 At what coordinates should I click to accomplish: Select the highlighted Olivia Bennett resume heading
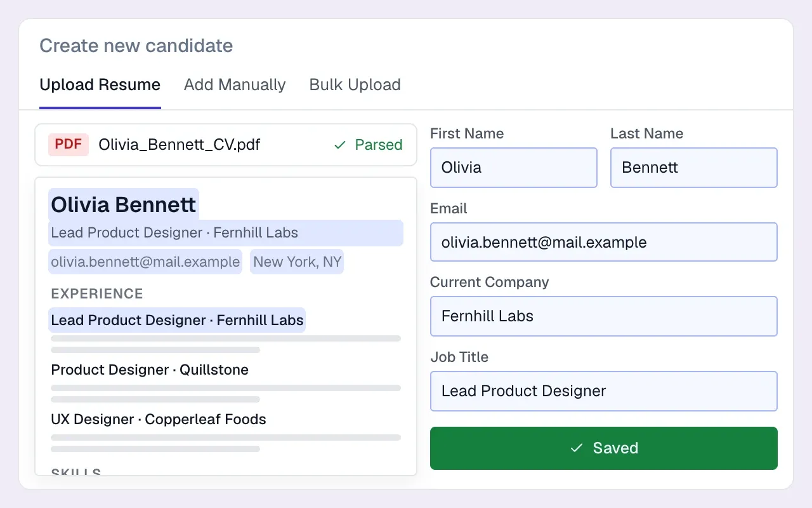click(x=124, y=204)
